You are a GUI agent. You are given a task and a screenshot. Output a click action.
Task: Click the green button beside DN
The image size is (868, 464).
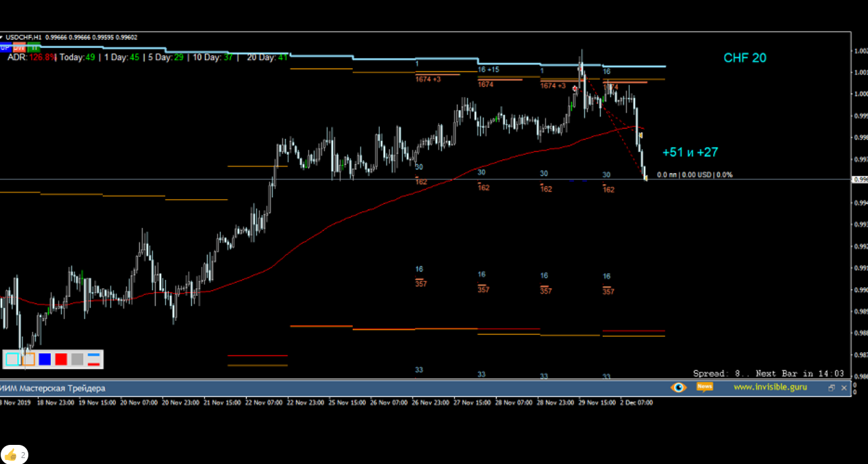click(x=34, y=48)
